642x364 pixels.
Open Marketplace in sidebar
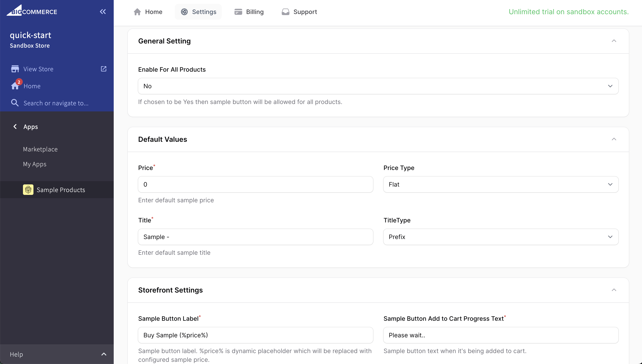pos(40,149)
